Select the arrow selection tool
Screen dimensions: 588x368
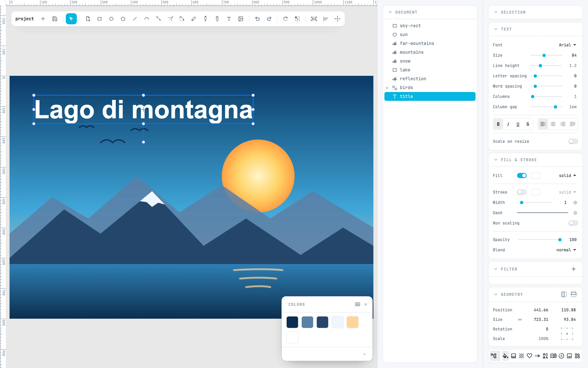(x=71, y=19)
